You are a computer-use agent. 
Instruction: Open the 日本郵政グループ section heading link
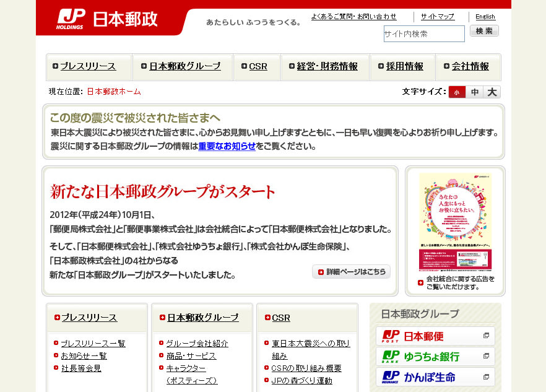(203, 318)
